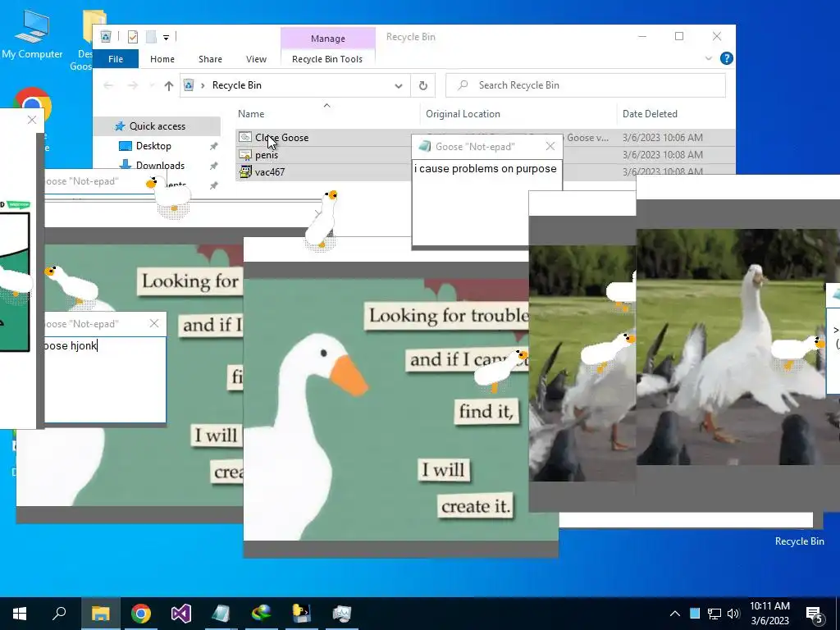Click the pin icon next to Desktop
The image size is (840, 630).
[x=213, y=146]
